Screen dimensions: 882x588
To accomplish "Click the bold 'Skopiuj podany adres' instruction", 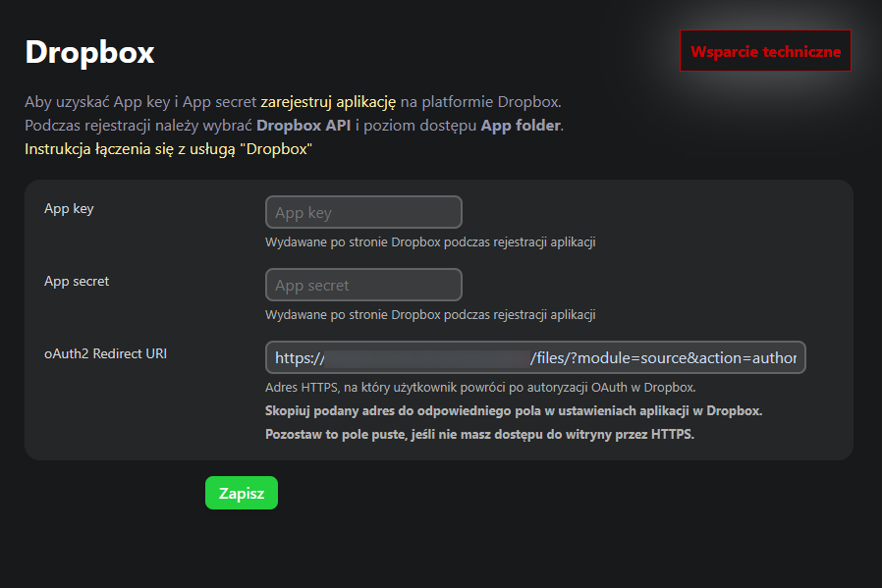I will 513,410.
